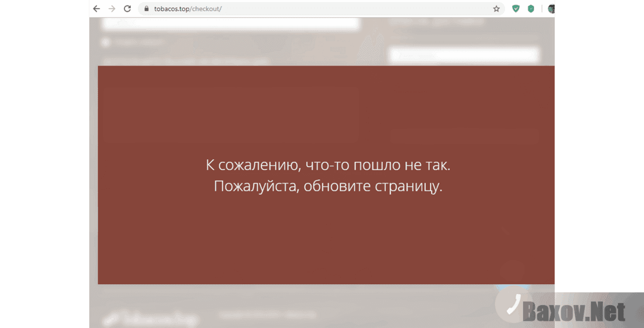Screen dimensions: 644x328
Task: Click the blurred radio button under the form field
Action: tap(105, 42)
